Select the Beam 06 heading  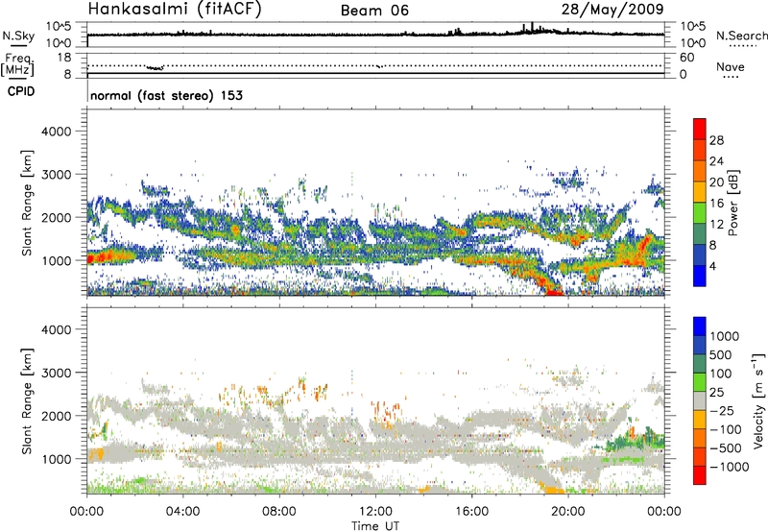pyautogui.click(x=374, y=11)
